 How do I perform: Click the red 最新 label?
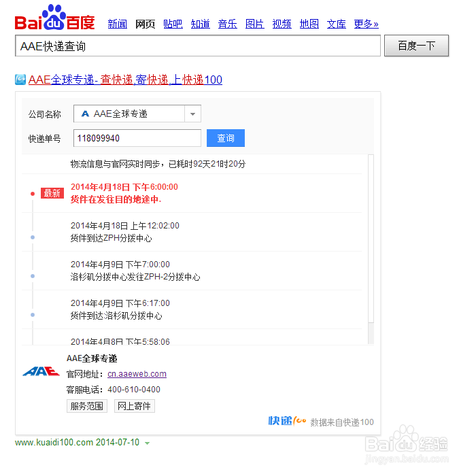point(52,193)
